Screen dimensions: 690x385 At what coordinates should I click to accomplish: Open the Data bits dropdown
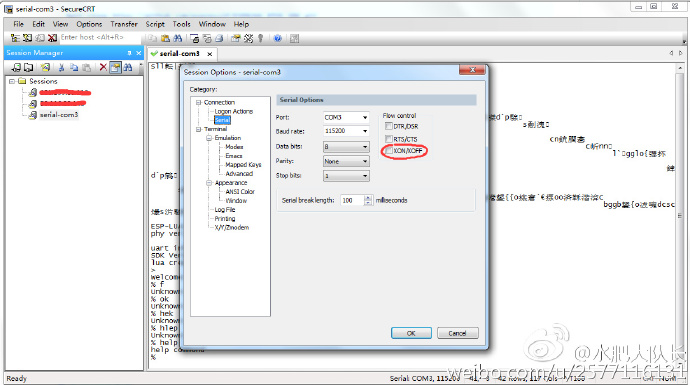click(x=346, y=147)
